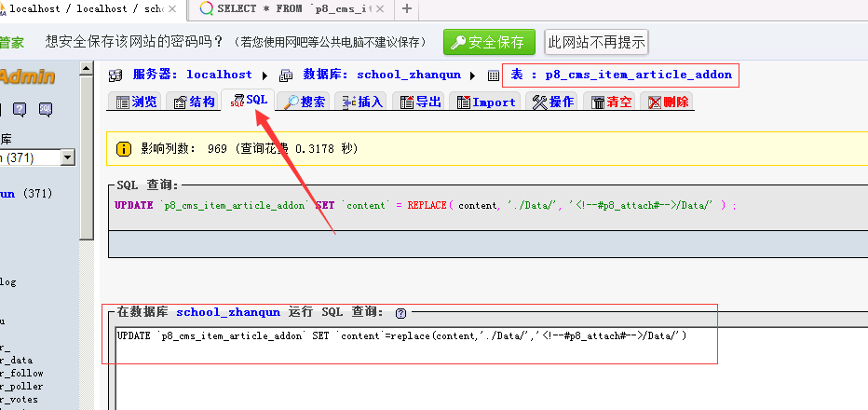Click the 搜索 search magnifier icon
This screenshot has height=410, width=868.
pos(291,102)
